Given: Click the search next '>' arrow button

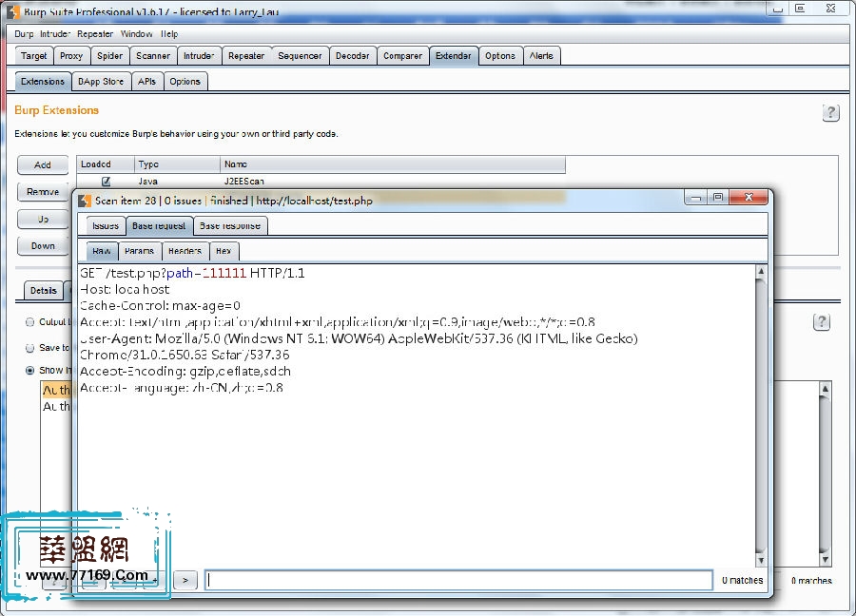Looking at the screenshot, I should [186, 580].
